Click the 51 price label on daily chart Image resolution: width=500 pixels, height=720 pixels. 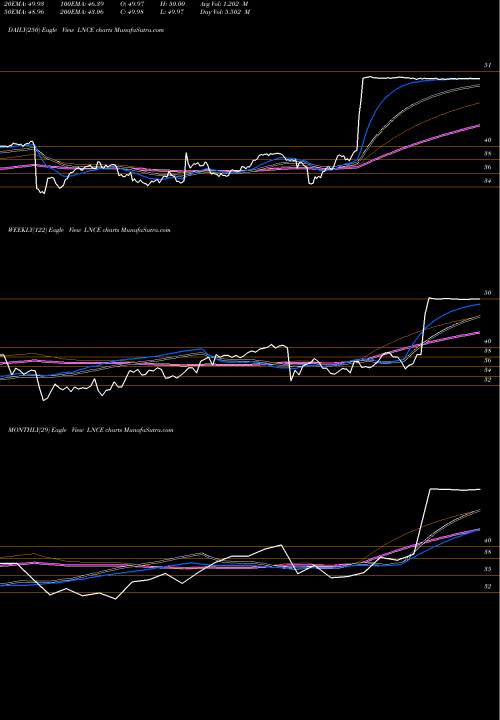click(488, 66)
